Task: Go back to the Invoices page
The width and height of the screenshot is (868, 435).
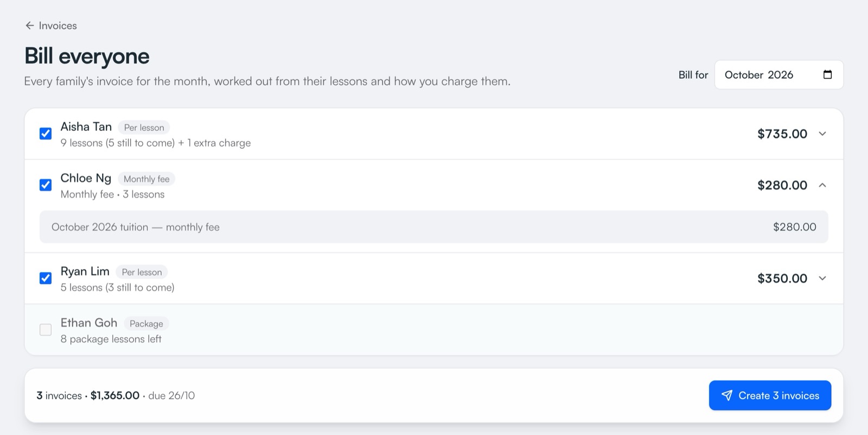Action: (51, 26)
